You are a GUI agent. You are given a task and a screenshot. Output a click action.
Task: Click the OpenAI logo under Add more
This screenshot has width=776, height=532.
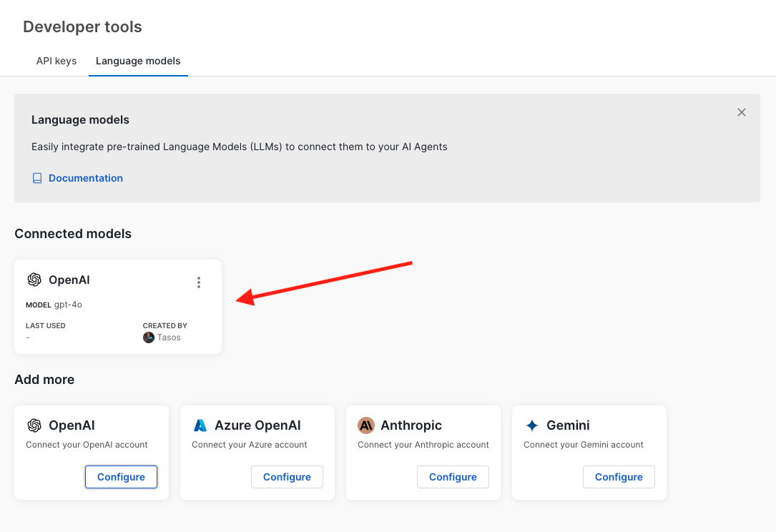[34, 425]
